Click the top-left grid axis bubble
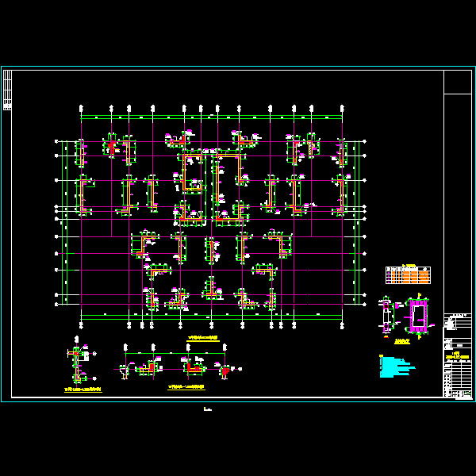The width and height of the screenshot is (476, 476). click(82, 109)
